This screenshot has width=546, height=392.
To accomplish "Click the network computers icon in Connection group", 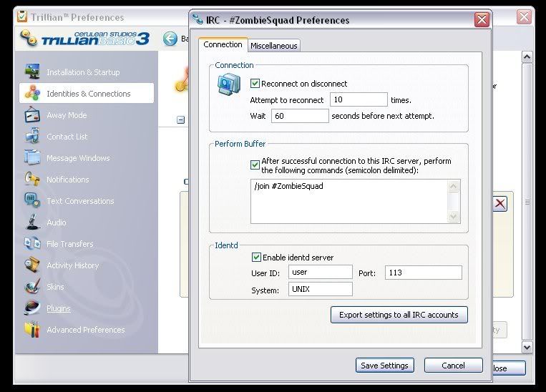I will coord(229,84).
